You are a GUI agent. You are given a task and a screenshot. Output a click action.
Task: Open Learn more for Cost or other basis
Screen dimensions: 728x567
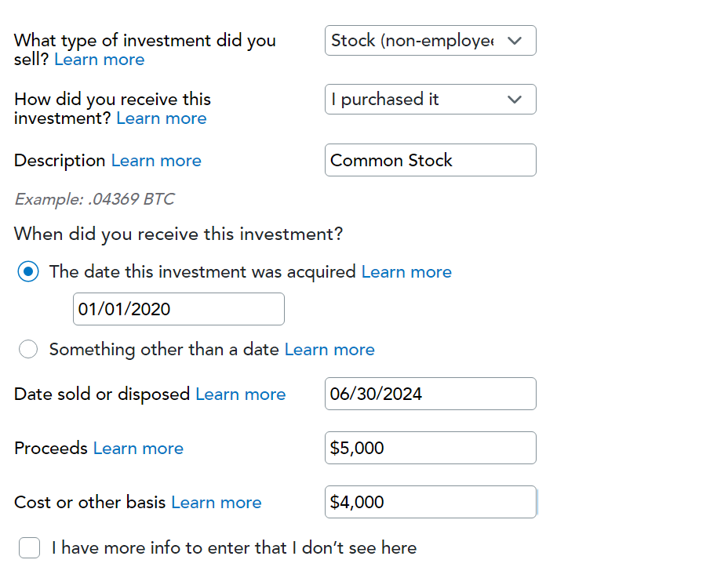pos(216,503)
